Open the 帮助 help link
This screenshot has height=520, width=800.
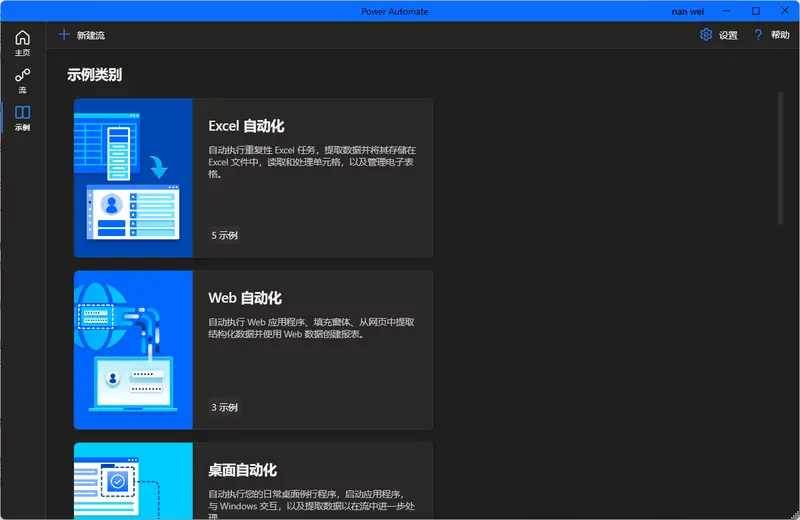[x=780, y=35]
